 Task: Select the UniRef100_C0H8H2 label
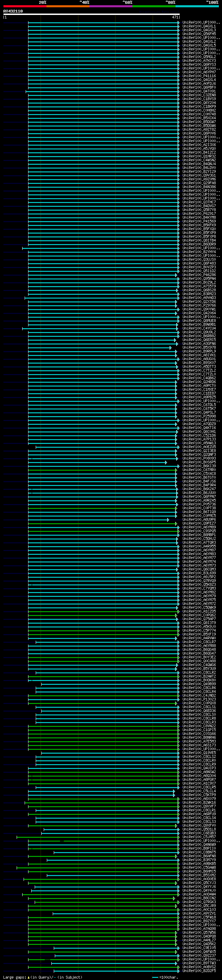click(x=199, y=110)
